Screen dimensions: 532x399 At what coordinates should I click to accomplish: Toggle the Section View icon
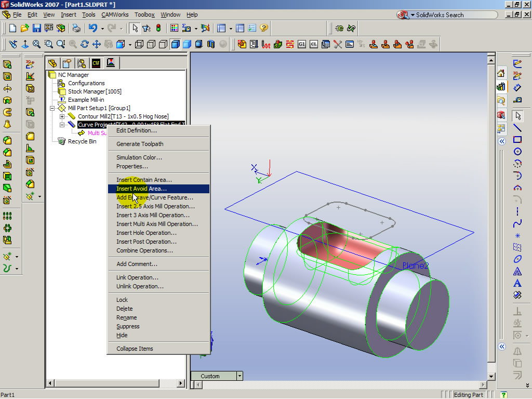click(211, 44)
